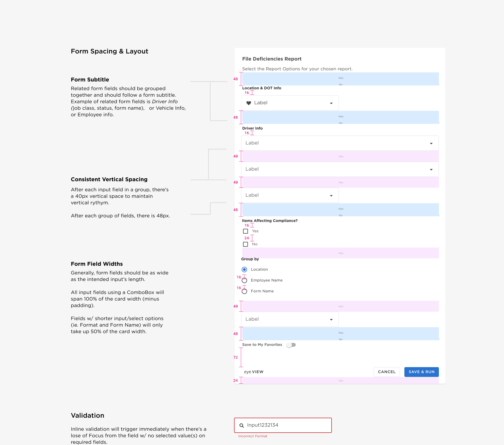Click the Incorrect Format error text

pyautogui.click(x=252, y=436)
